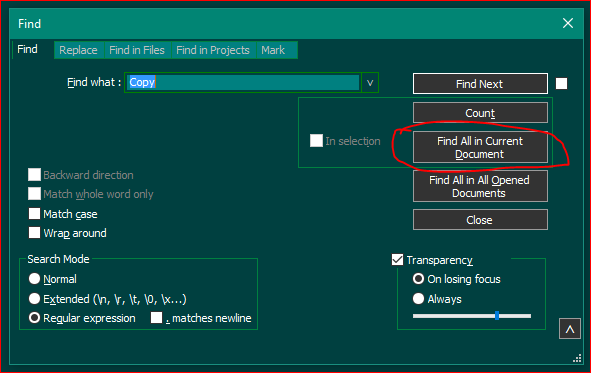Image resolution: width=591 pixels, height=373 pixels.
Task: Go to the Mark tab
Action: tap(273, 50)
